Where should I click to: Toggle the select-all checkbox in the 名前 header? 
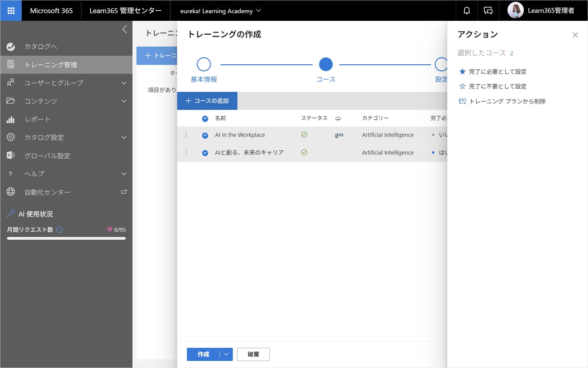coord(205,118)
